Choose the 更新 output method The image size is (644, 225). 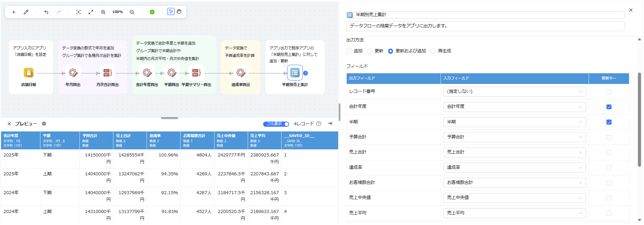click(x=370, y=51)
